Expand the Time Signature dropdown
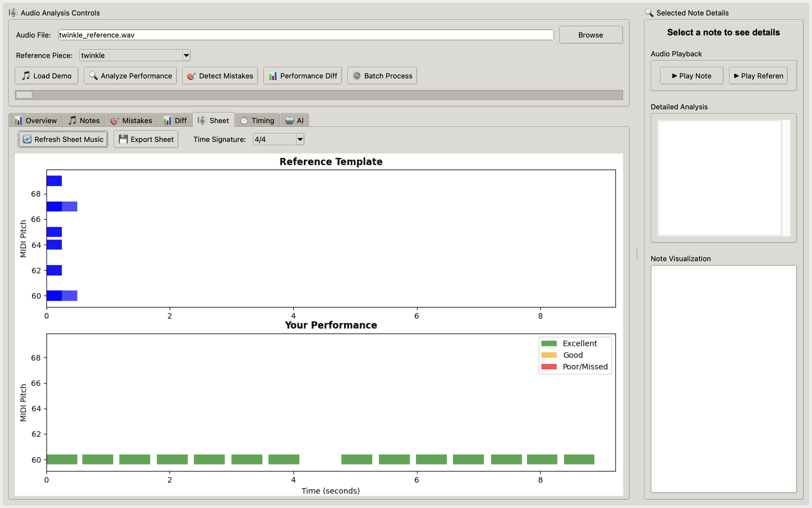The image size is (812, 508). pyautogui.click(x=300, y=139)
